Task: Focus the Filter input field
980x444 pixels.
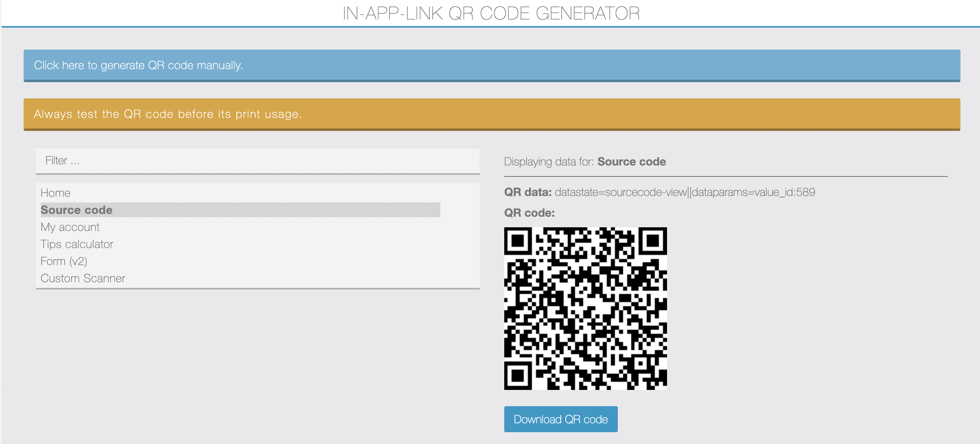Action: (x=258, y=161)
